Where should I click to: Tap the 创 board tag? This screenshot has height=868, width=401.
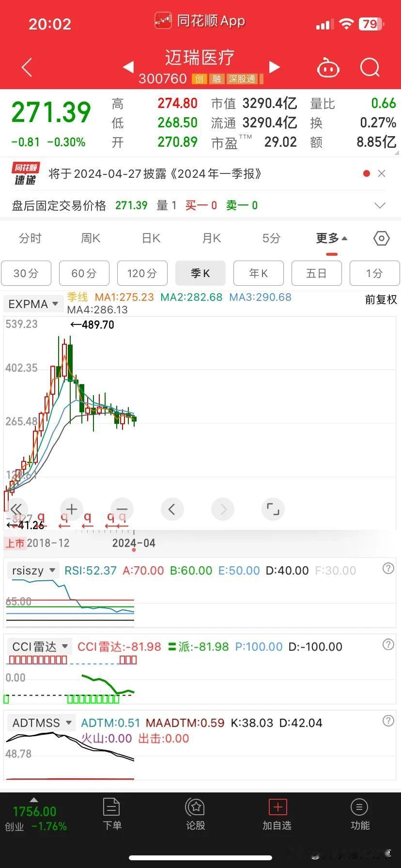[x=199, y=79]
